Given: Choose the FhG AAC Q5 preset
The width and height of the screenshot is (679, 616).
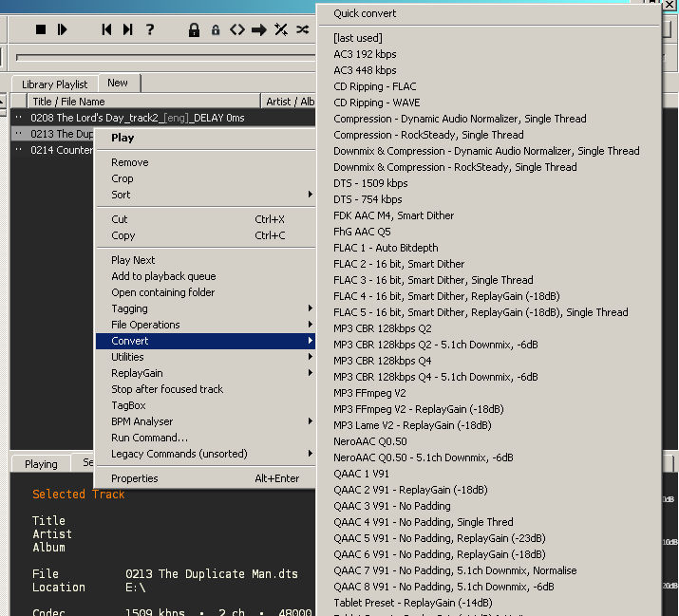Looking at the screenshot, I should coord(488,232).
